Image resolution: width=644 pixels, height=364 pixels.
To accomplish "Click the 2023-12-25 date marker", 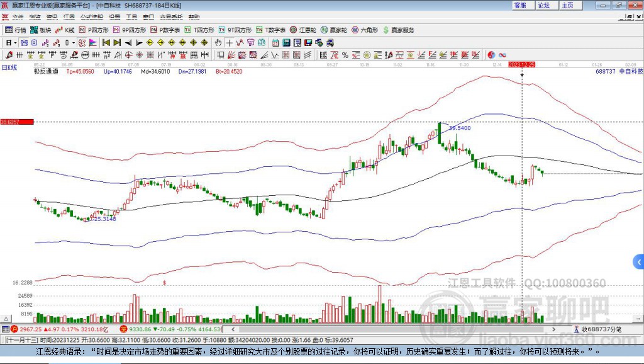I will pyautogui.click(x=521, y=65).
